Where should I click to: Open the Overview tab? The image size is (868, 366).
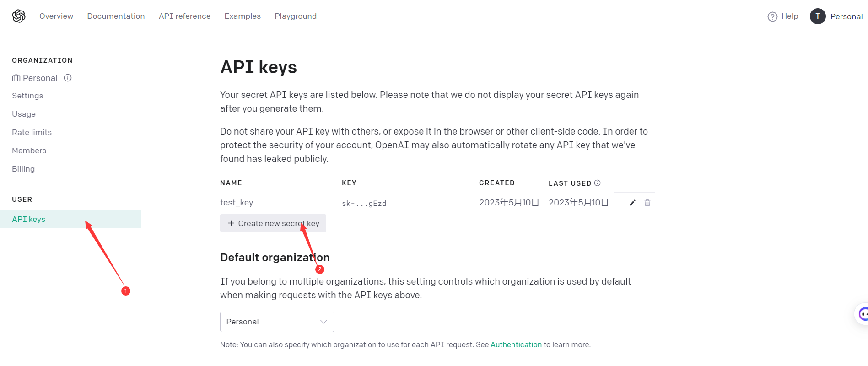[x=56, y=16]
